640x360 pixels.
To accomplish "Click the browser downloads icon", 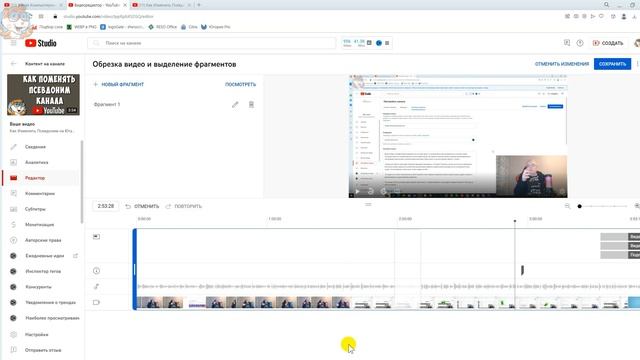I will tap(635, 16).
